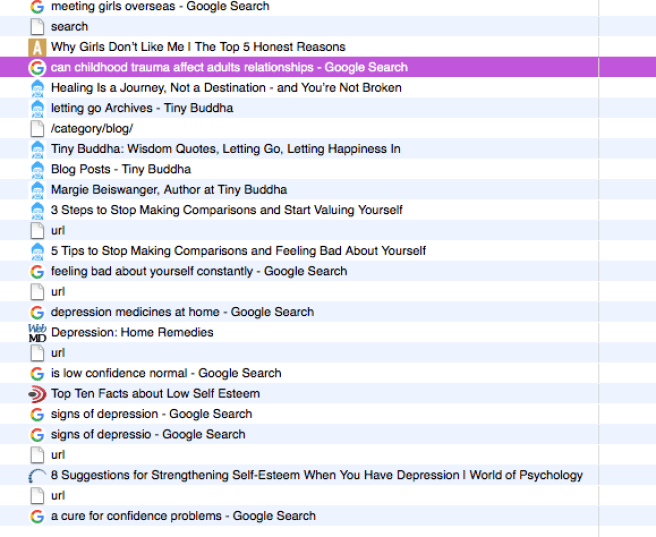Image resolution: width=656 pixels, height=537 pixels.
Task: Open 'Tiny Buddha: Wisdom Quotes, Letting Go' entry
Action: [225, 149]
